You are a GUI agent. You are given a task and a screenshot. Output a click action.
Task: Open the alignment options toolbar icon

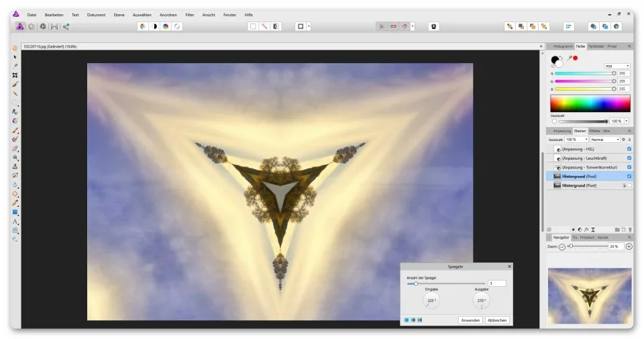[569, 26]
